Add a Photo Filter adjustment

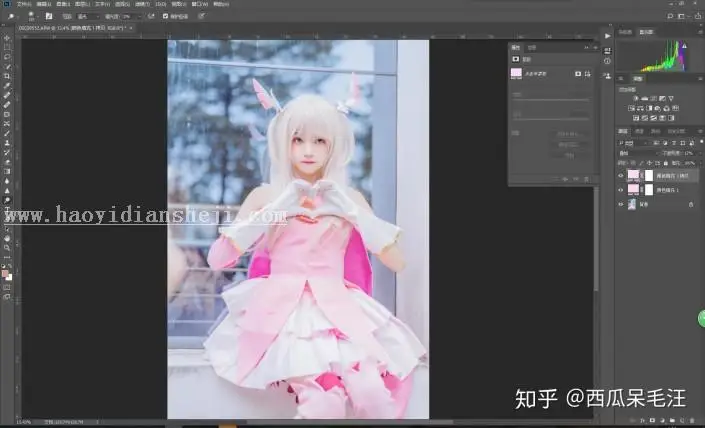click(x=658, y=108)
